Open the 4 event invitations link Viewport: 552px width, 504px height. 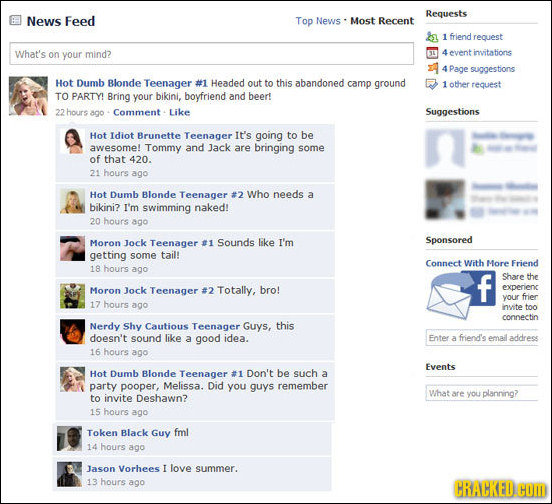point(477,52)
